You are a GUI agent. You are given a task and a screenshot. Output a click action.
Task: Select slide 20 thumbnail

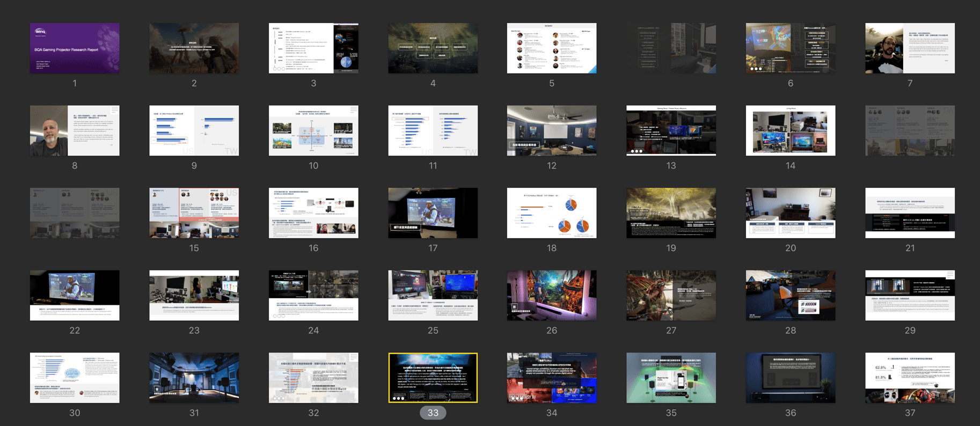tap(791, 213)
